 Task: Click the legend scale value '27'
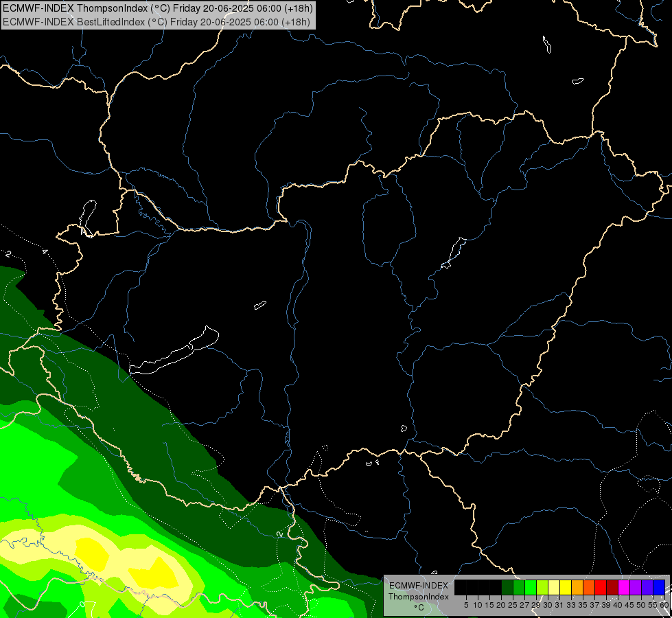pos(524,605)
